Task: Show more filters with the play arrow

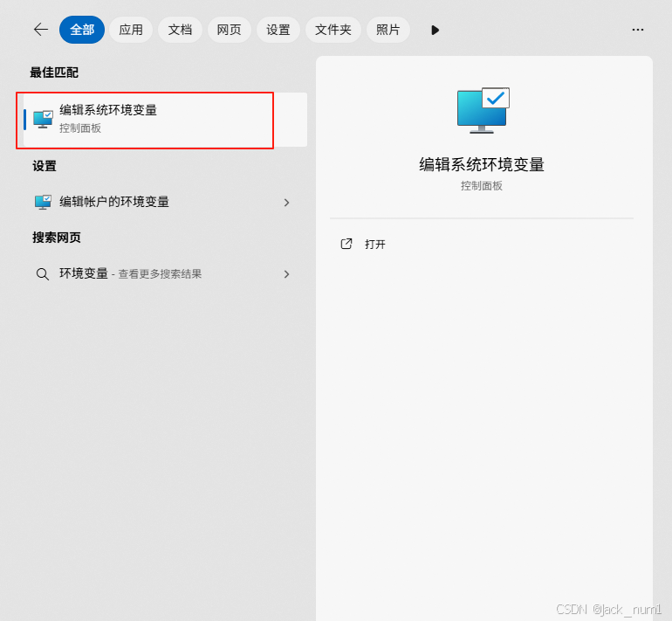Action: 435,30
